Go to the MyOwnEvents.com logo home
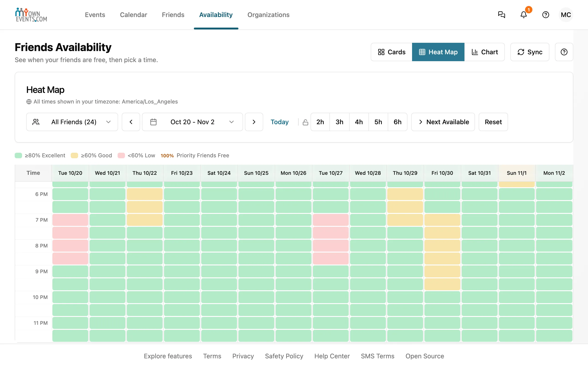The image size is (588, 368). [31, 14]
